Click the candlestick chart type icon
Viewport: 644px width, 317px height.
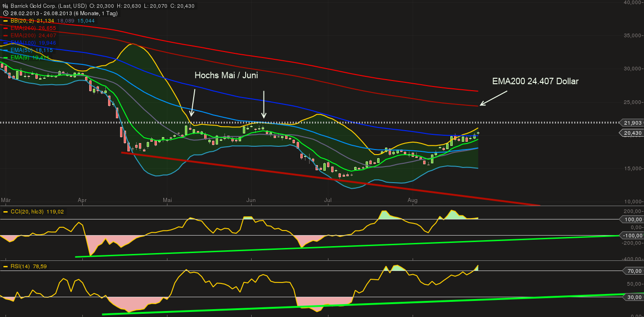[5, 6]
